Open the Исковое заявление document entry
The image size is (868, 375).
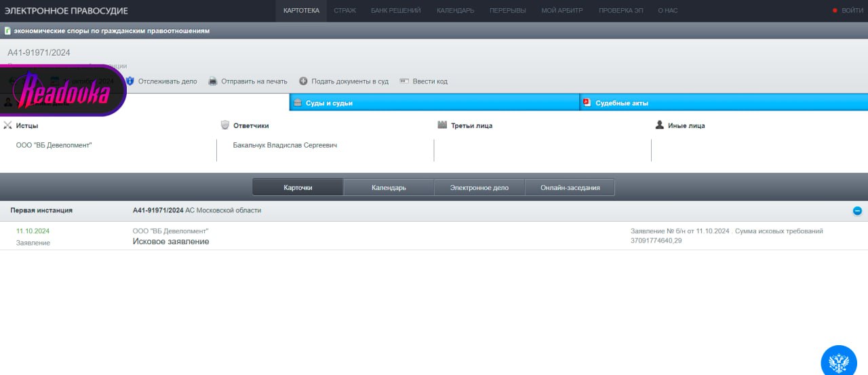(x=171, y=242)
